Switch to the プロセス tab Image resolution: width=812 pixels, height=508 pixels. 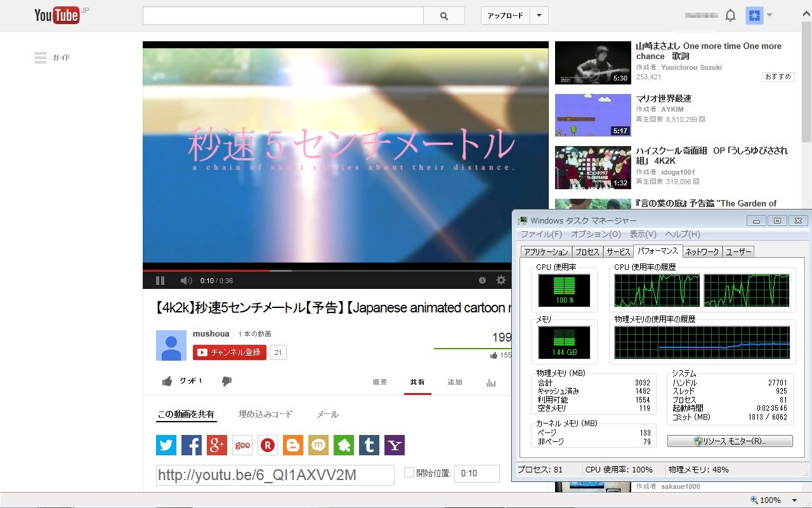pos(587,252)
